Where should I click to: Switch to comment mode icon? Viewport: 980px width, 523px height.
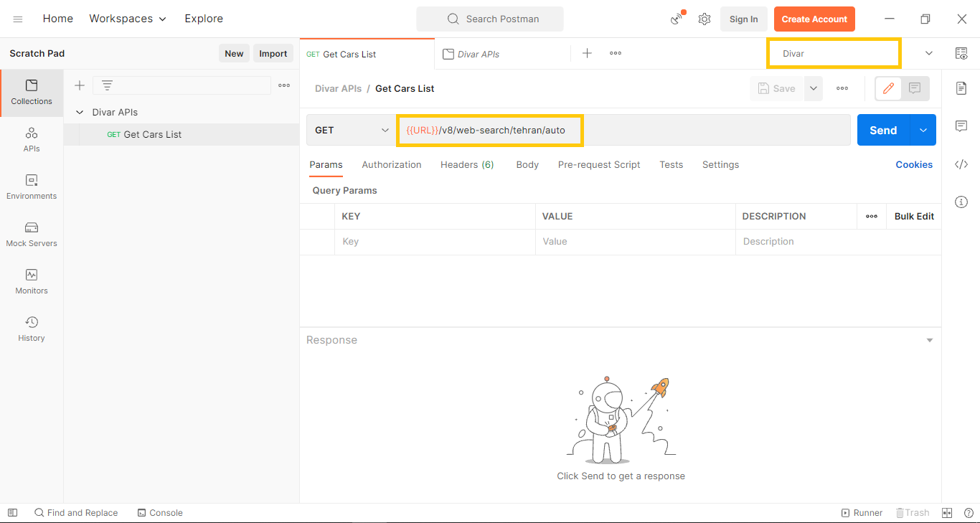pos(915,88)
